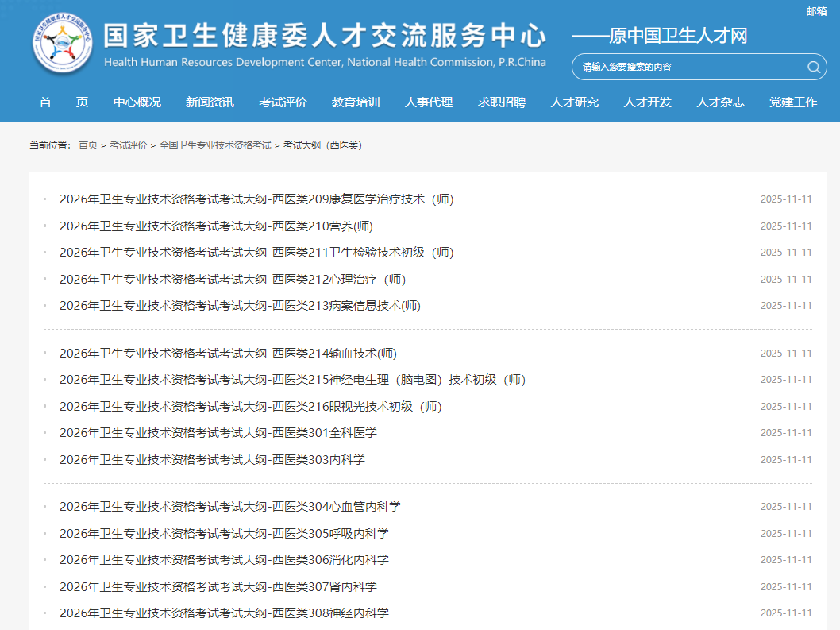840x630 pixels.
Task: Open the 209康复医学治疗技术 exam outline
Action: [256, 199]
